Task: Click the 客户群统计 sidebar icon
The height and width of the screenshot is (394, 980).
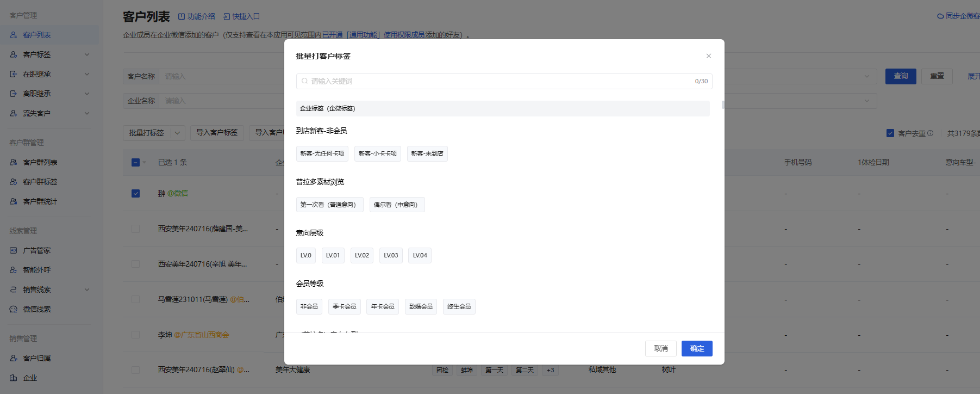Action: point(14,201)
